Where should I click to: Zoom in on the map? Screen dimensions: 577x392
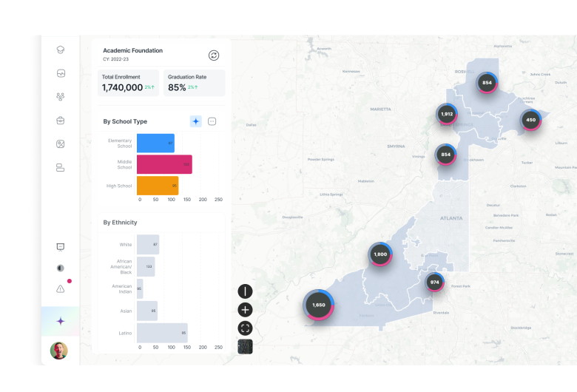(x=245, y=310)
